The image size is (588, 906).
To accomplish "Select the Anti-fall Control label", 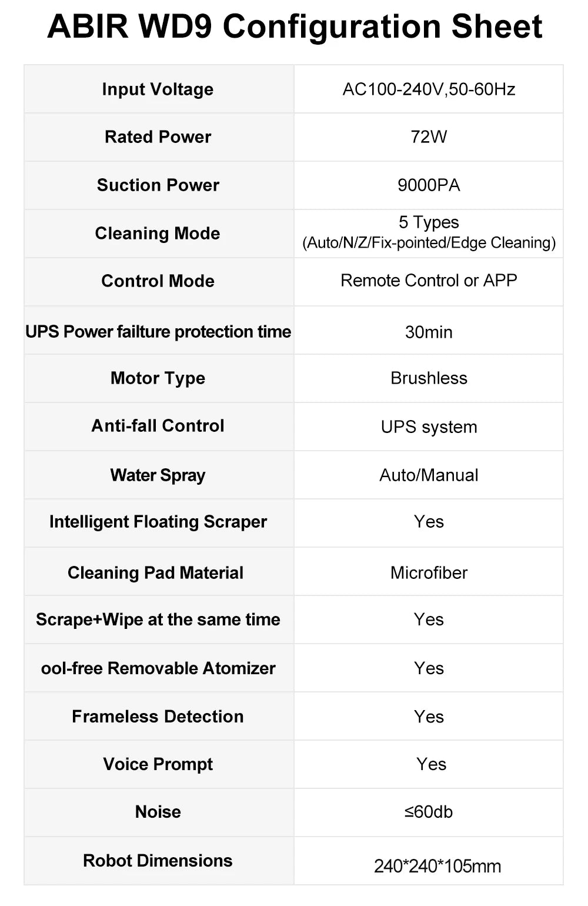I will click(158, 426).
